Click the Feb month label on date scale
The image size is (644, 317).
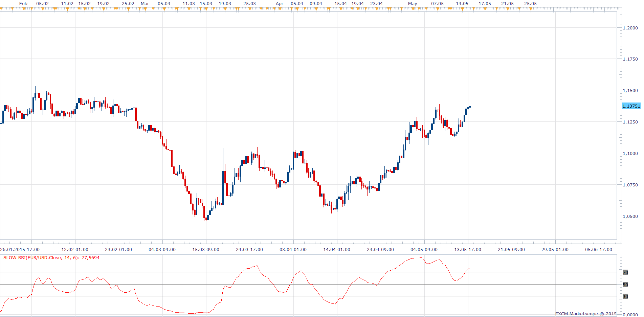(23, 3)
